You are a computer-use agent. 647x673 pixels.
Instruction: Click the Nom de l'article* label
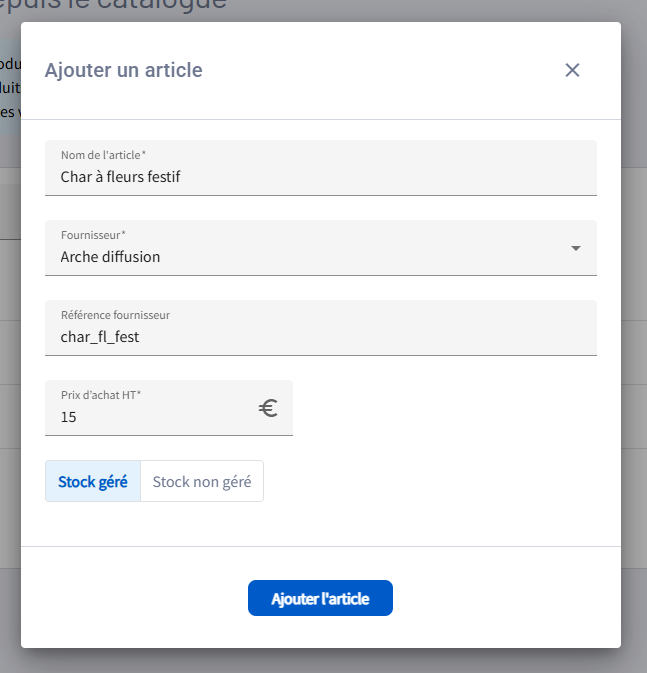pyautogui.click(x=103, y=155)
